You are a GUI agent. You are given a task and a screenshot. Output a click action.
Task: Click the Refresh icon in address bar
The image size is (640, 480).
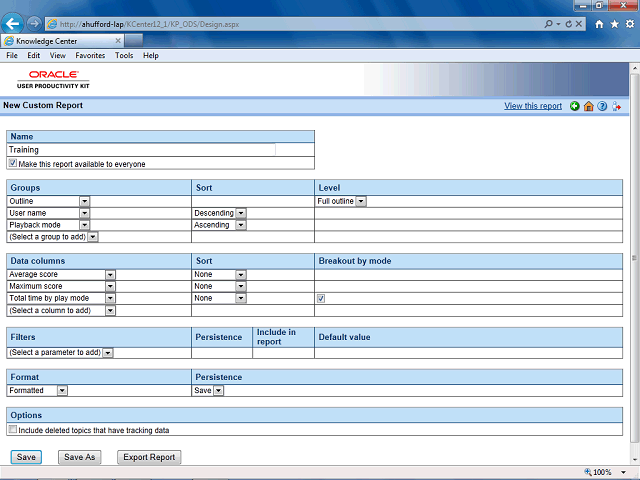point(569,24)
